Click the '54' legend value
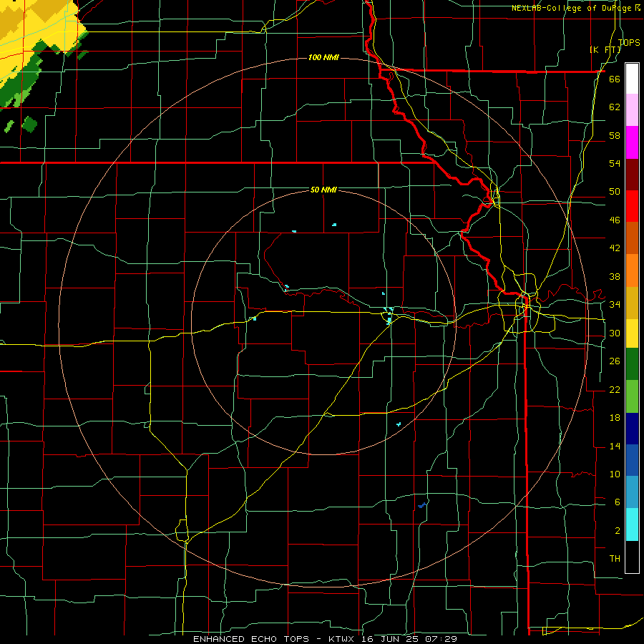The image size is (644, 644). (x=615, y=163)
